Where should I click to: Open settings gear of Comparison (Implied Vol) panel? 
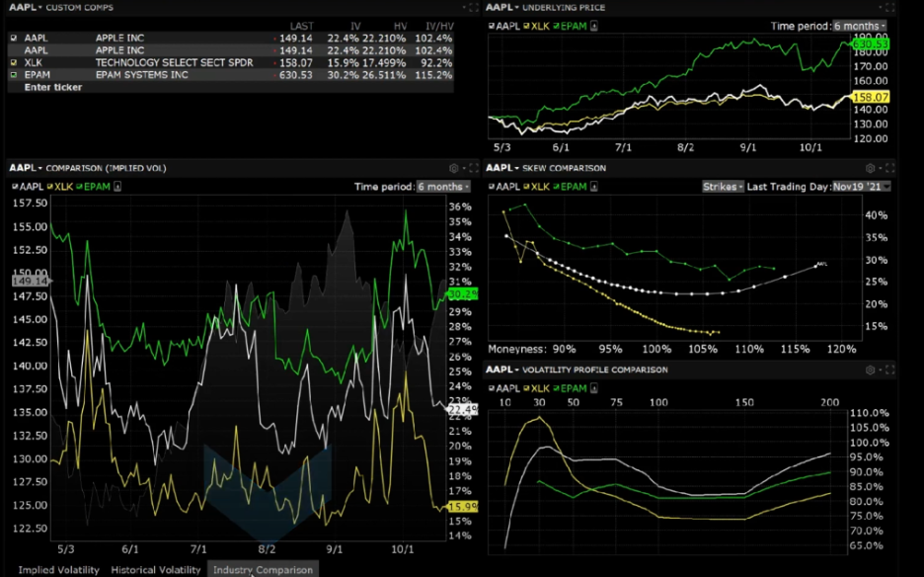click(454, 168)
